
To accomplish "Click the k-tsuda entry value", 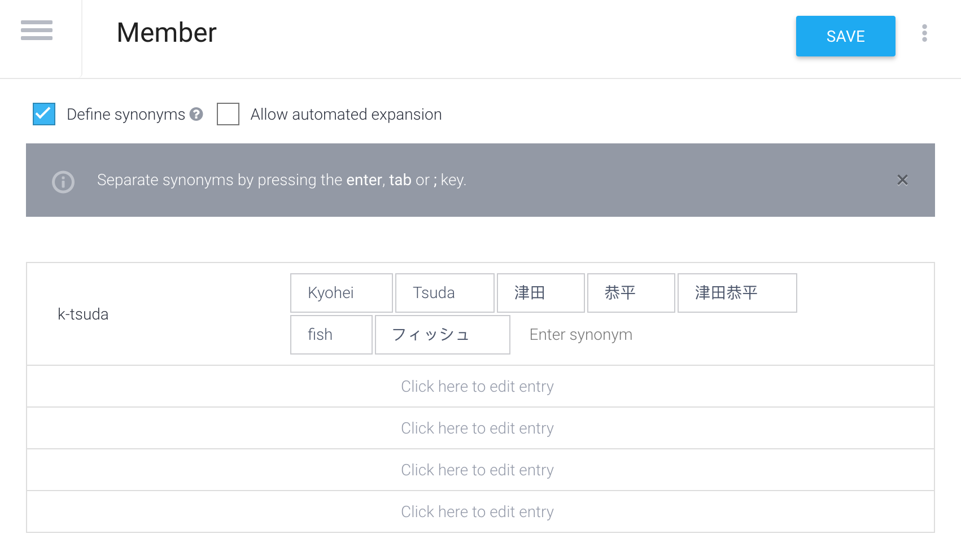I will coord(83,314).
